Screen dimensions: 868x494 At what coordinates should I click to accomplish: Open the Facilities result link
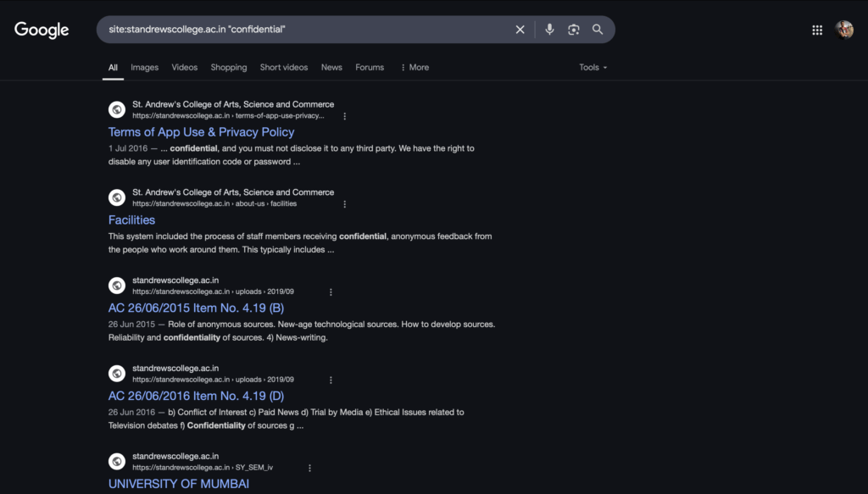tap(131, 220)
